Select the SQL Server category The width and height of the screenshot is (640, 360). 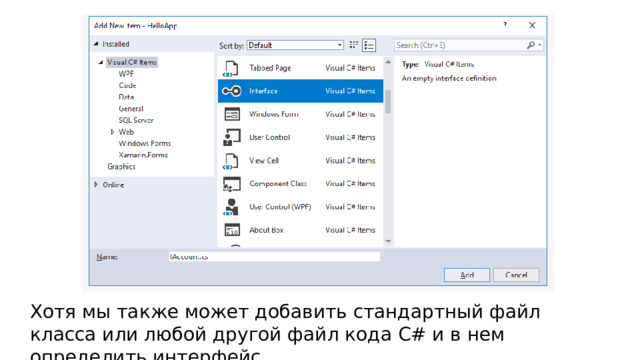pyautogui.click(x=136, y=120)
